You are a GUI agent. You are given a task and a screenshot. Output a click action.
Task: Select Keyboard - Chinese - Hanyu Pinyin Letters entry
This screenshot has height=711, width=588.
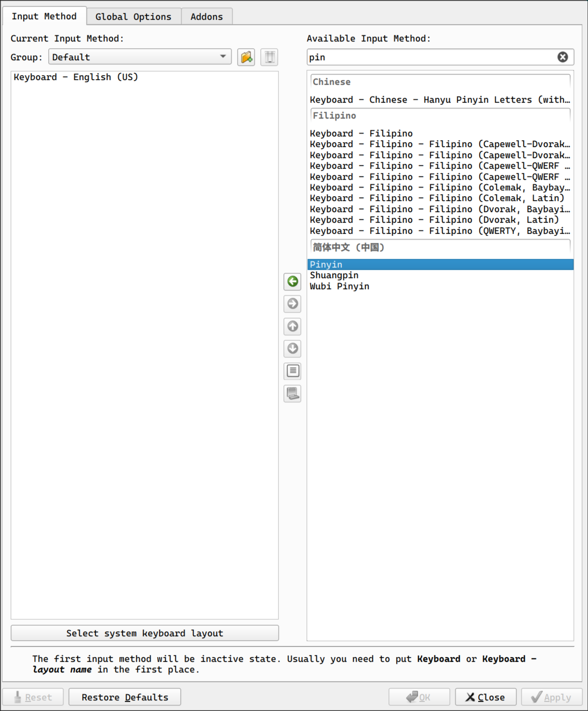coord(439,100)
